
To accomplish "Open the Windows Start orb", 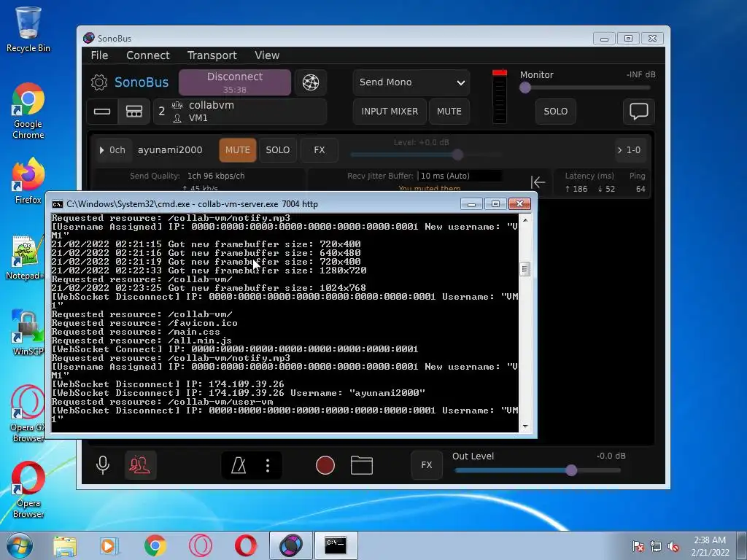I will click(20, 545).
